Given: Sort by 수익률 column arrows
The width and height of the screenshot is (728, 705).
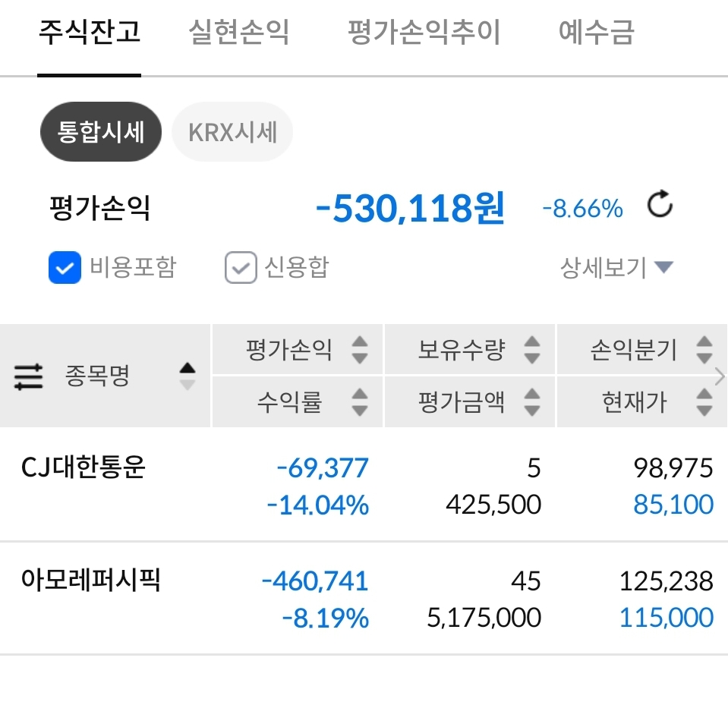Looking at the screenshot, I should [360, 402].
